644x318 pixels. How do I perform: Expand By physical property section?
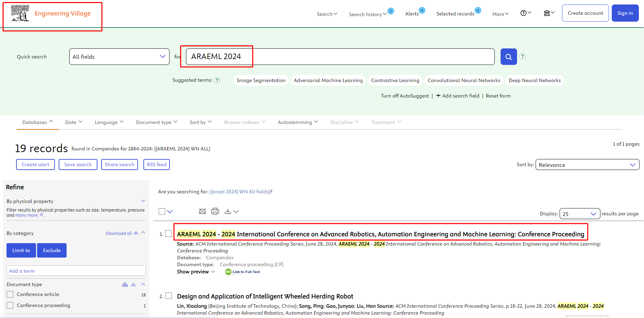[143, 201]
